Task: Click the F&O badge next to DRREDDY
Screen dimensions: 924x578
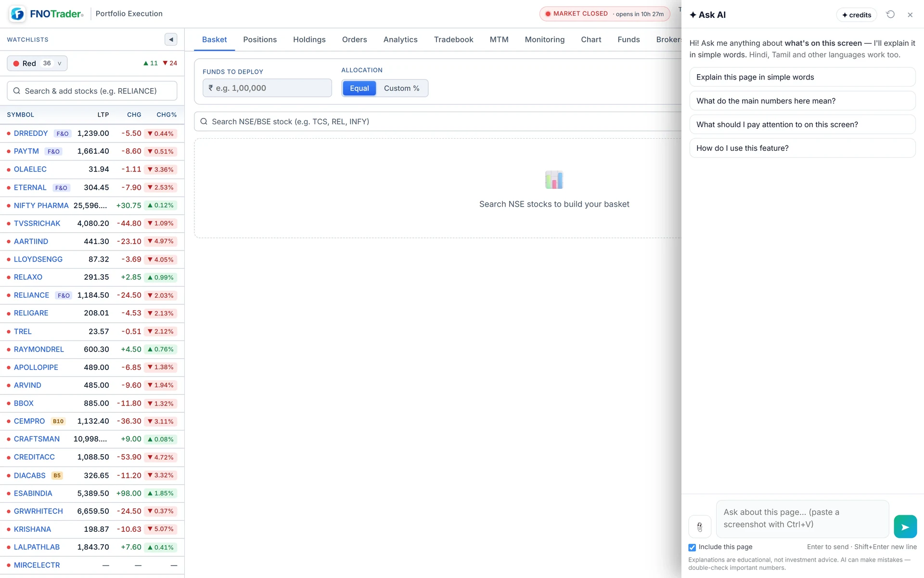Action: coord(63,133)
